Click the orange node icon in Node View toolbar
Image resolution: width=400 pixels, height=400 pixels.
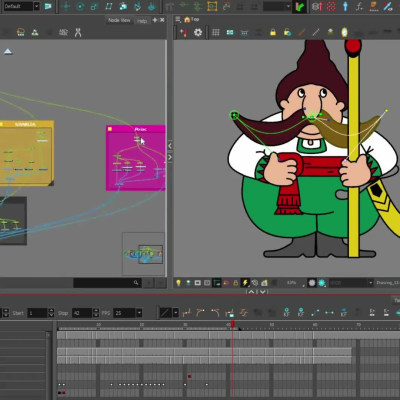[21, 32]
